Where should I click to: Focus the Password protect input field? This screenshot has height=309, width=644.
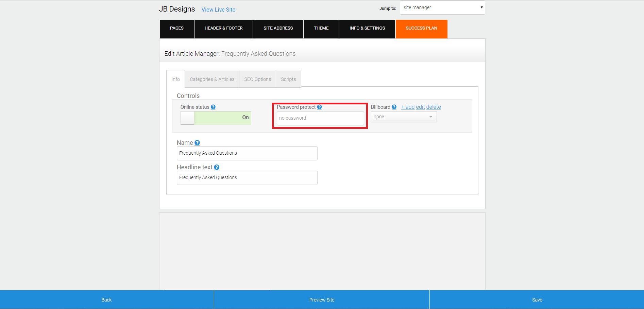(x=320, y=118)
